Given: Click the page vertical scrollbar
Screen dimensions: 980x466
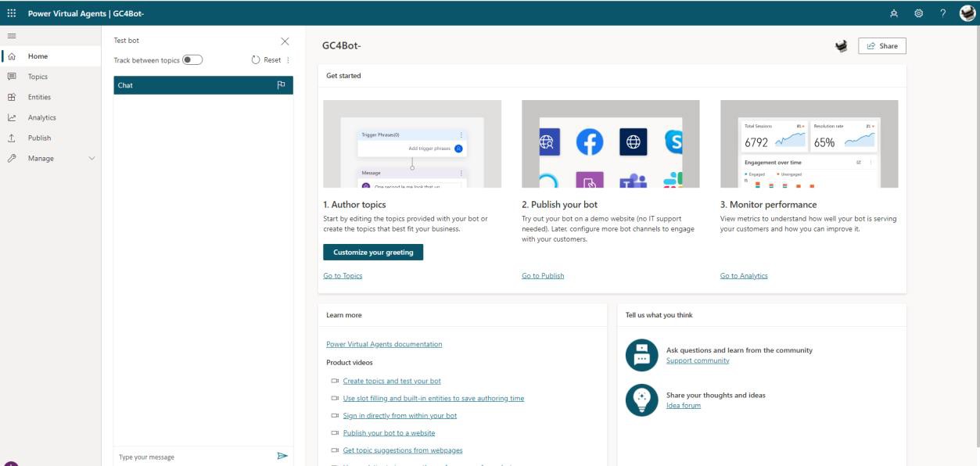Looking at the screenshot, I should [x=977, y=235].
